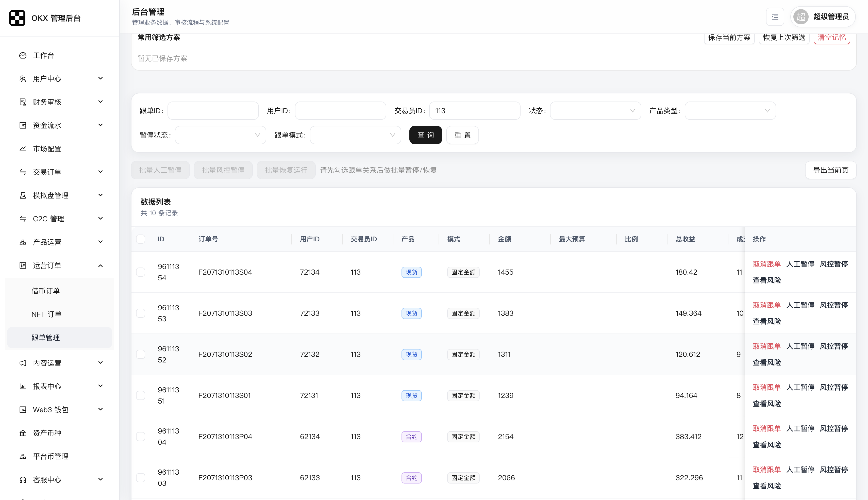Click the 产品运营 cluster icon
Viewport: 868px width, 500px height.
tap(23, 242)
